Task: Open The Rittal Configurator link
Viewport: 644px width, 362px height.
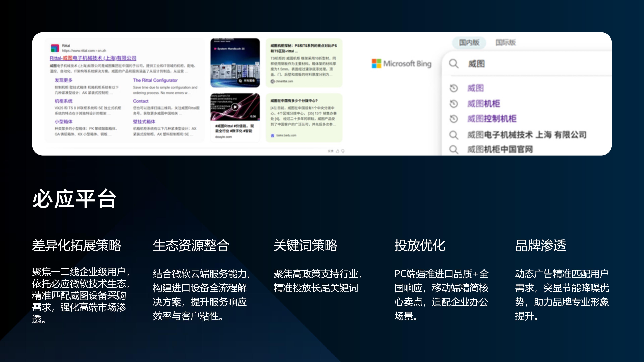Action: point(155,80)
